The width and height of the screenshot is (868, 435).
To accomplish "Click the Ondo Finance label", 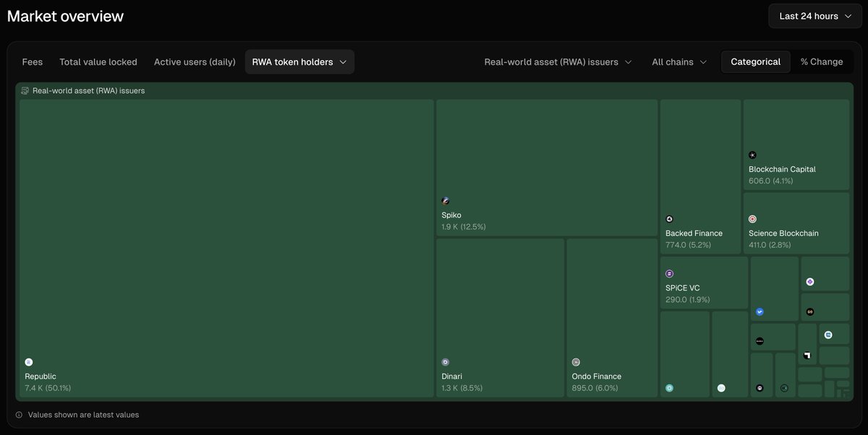I will point(597,376).
